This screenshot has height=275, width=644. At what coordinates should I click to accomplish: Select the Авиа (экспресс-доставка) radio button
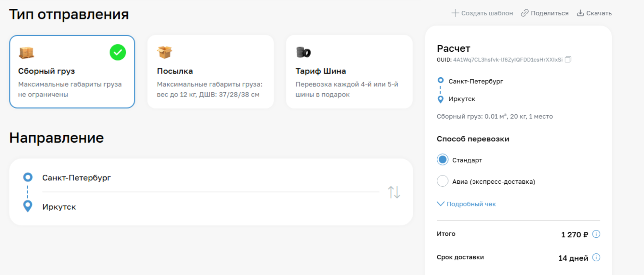442,181
